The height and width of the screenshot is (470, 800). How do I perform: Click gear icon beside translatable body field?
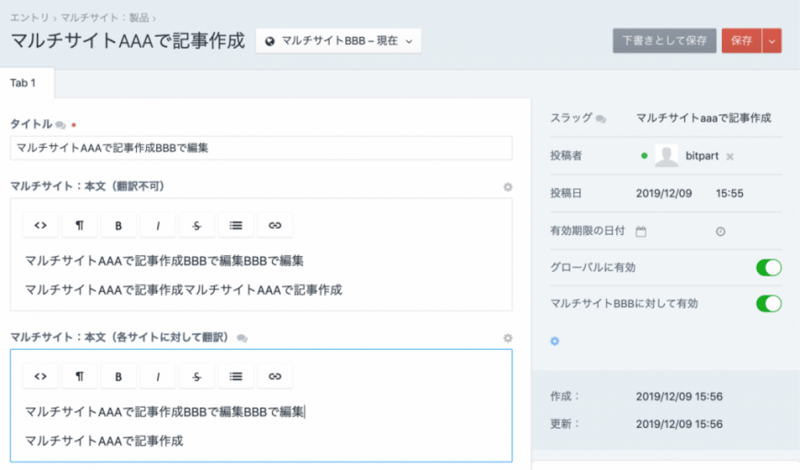click(507, 338)
